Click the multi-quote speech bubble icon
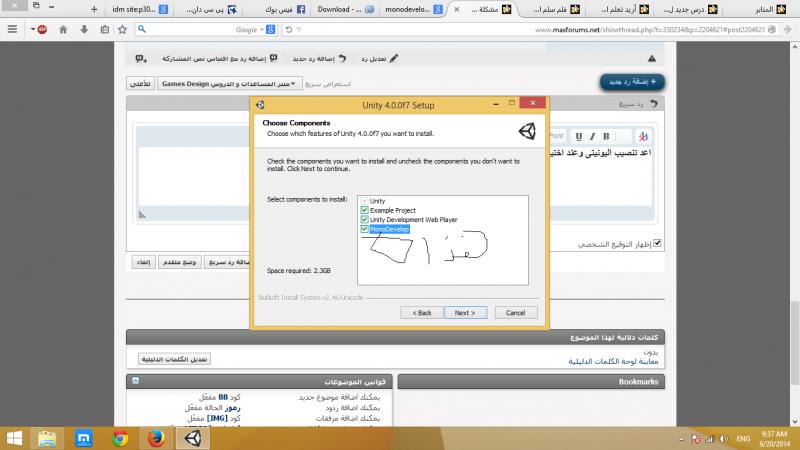 coord(141,59)
